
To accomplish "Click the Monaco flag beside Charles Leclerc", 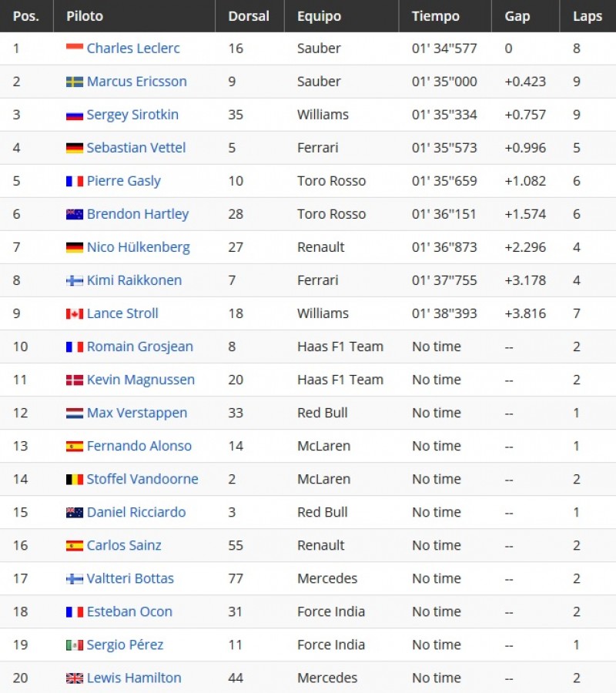I will 74,46.
